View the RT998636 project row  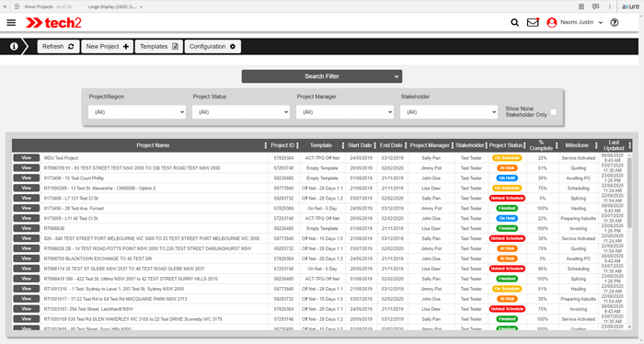tap(27, 228)
